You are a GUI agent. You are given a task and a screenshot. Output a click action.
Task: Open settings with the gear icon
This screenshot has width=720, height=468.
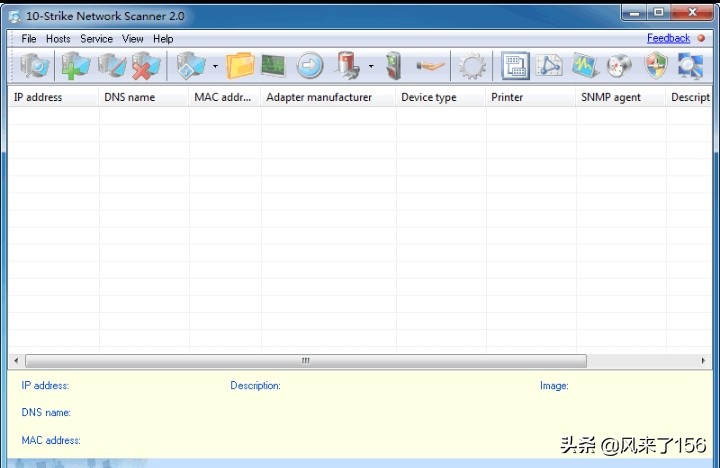tap(472, 66)
